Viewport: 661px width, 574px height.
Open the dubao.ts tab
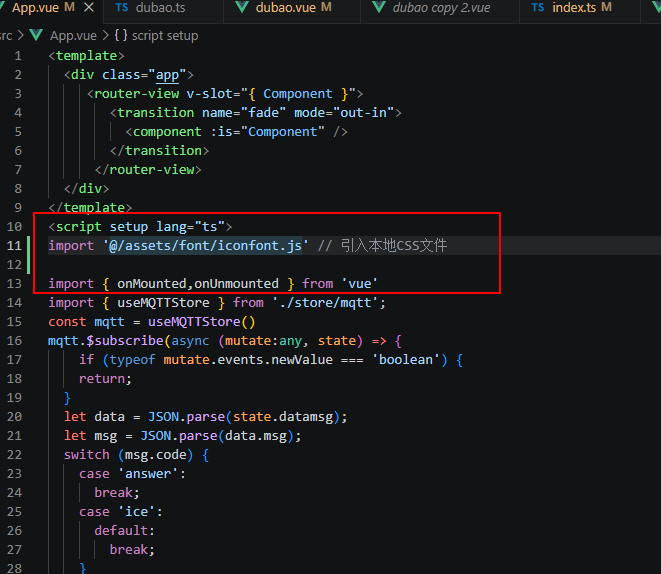160,8
